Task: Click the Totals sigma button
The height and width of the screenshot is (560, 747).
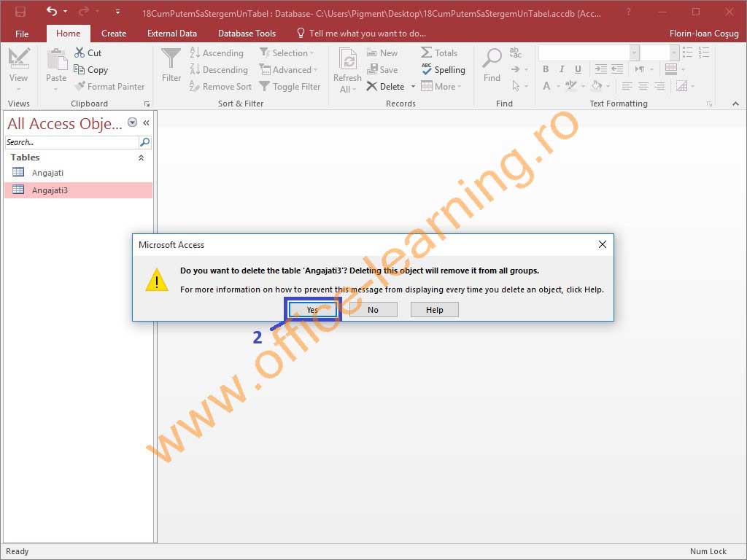Action: click(438, 52)
